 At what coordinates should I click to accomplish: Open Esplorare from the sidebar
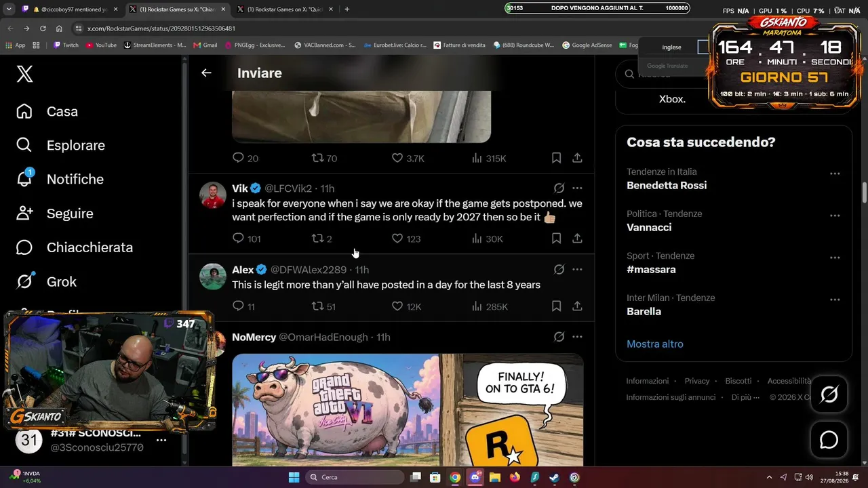coord(60,145)
